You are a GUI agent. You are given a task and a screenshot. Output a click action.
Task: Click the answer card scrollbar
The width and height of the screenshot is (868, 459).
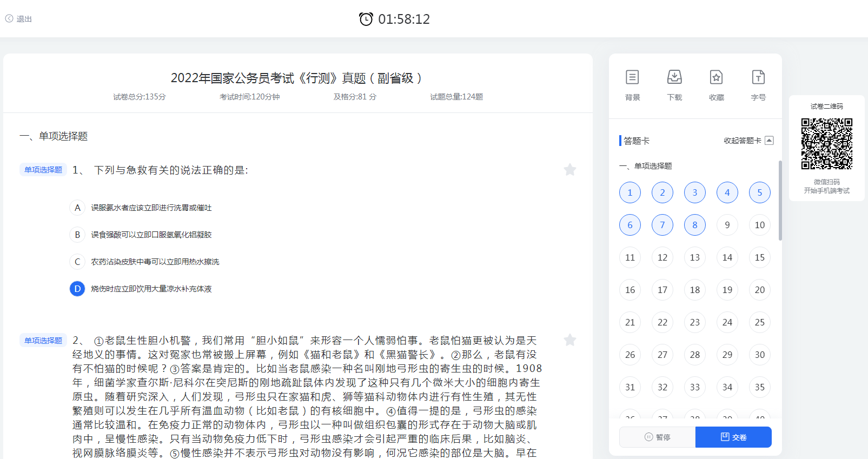tap(780, 200)
